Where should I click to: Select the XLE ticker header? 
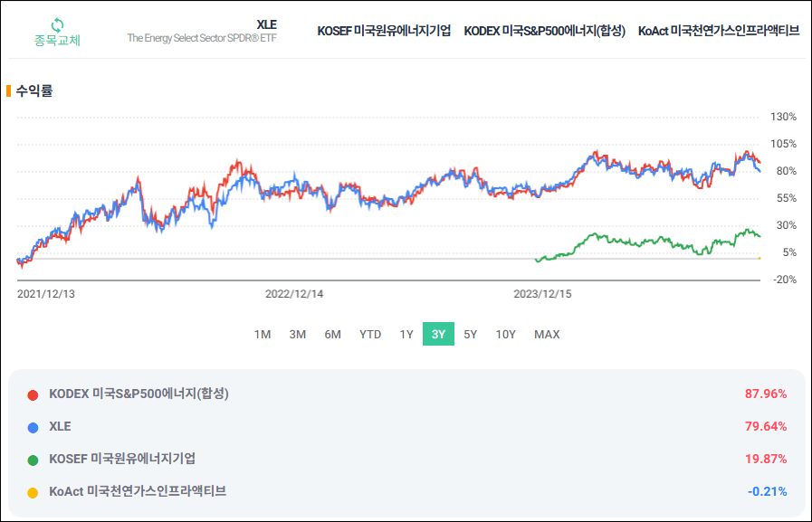[267, 24]
